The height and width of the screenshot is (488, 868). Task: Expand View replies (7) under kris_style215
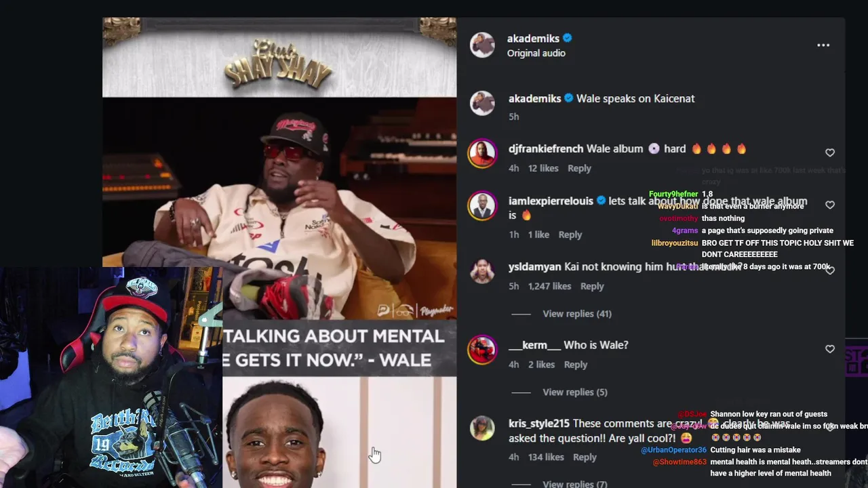coord(575,483)
